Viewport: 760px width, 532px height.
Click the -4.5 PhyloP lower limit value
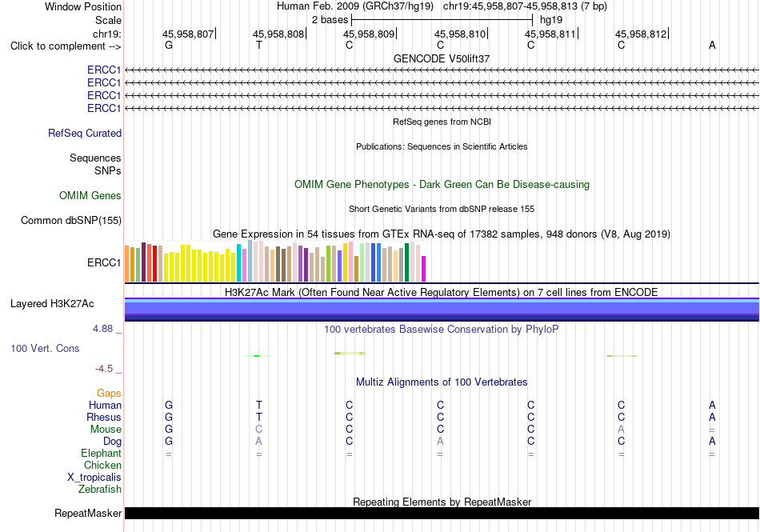[104, 369]
